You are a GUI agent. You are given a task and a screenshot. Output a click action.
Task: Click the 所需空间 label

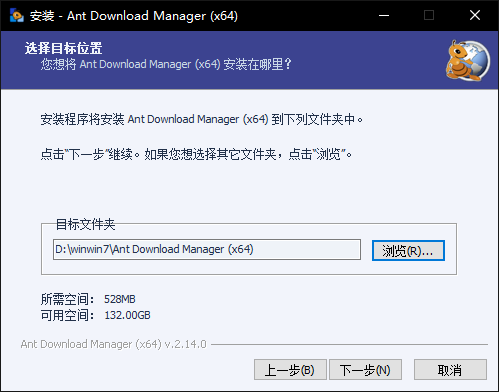(68, 299)
